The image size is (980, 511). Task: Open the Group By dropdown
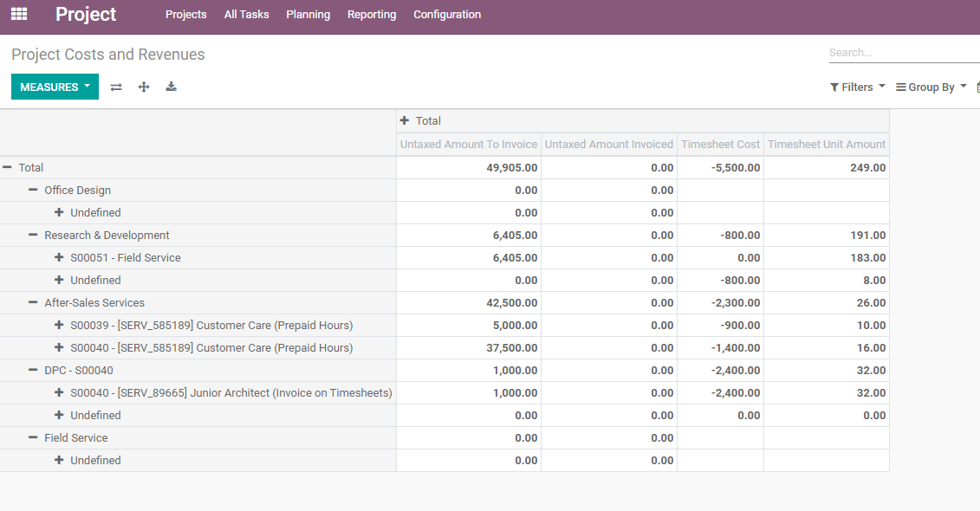[x=931, y=87]
